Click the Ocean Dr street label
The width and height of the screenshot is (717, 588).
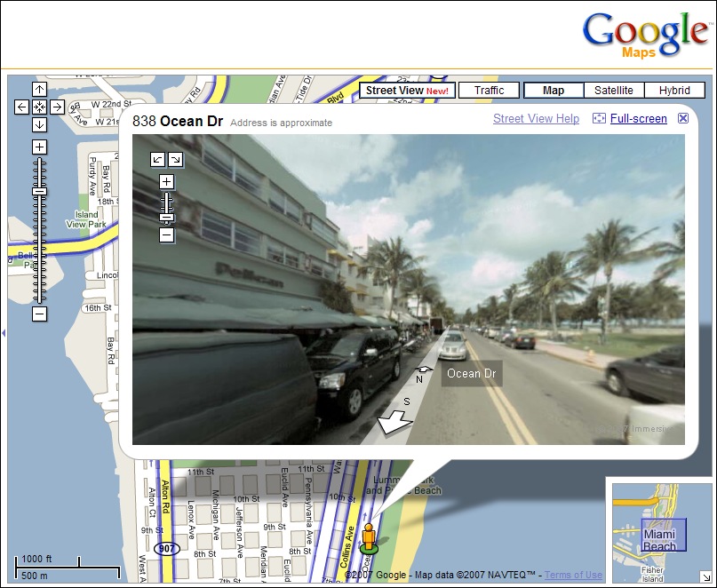click(x=472, y=374)
